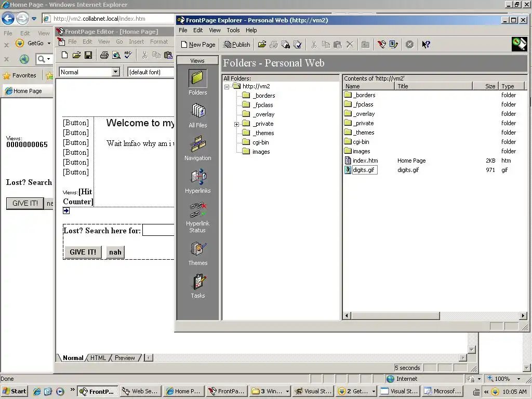This screenshot has height=399, width=532.
Task: Switch to Preview tab in FrontPage Editor
Action: click(x=125, y=357)
